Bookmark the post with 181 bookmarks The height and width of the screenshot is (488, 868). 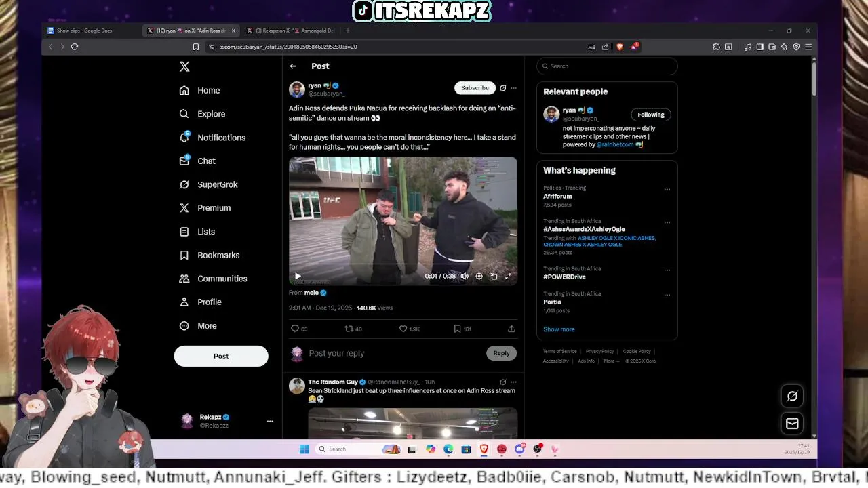(x=462, y=329)
